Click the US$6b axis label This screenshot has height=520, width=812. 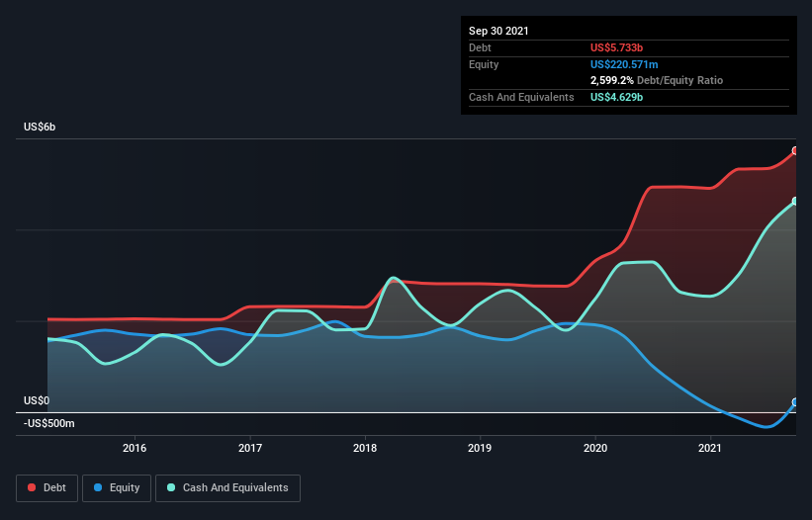pyautogui.click(x=40, y=128)
